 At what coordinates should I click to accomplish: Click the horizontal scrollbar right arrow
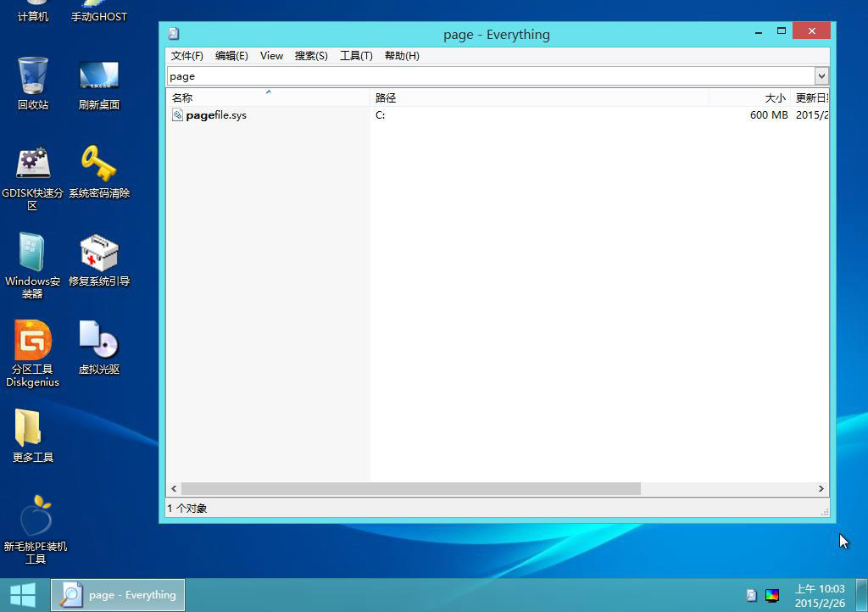click(821, 488)
